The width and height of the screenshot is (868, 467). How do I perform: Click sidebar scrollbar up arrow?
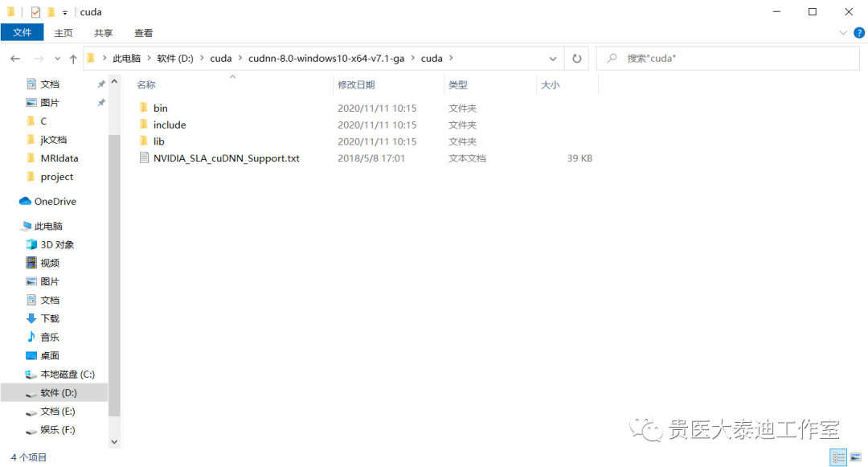point(114,81)
